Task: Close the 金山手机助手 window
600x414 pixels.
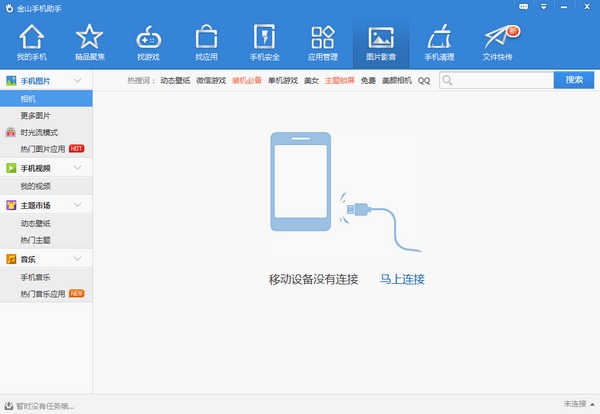Action: point(587,7)
